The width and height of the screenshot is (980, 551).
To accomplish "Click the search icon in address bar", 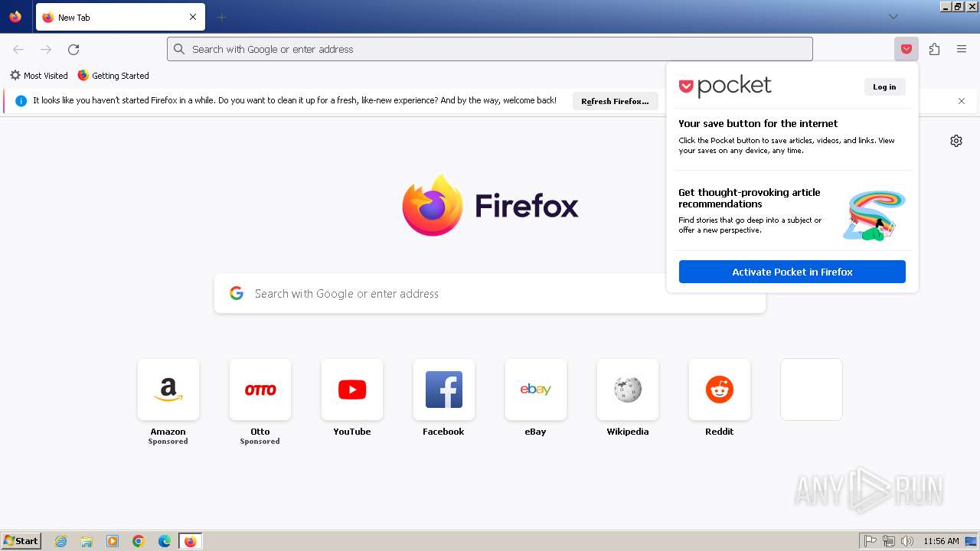I will 179,49.
